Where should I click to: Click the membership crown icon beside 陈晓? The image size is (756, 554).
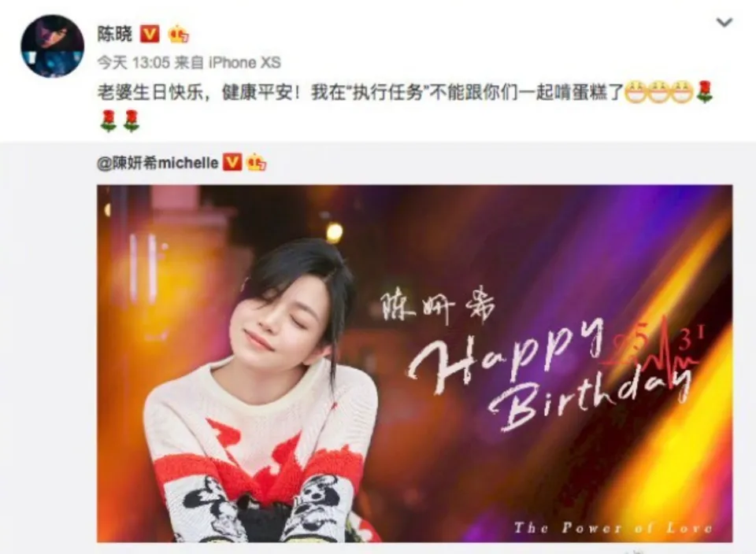click(x=179, y=34)
